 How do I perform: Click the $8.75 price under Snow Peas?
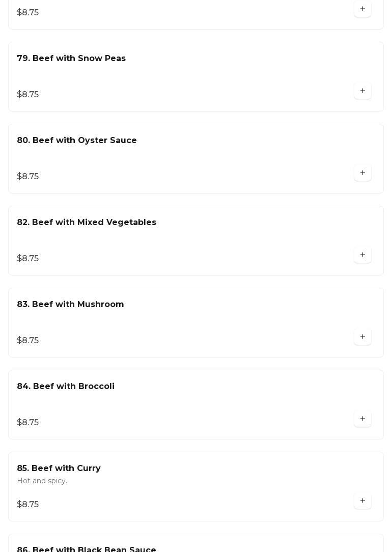(x=28, y=95)
